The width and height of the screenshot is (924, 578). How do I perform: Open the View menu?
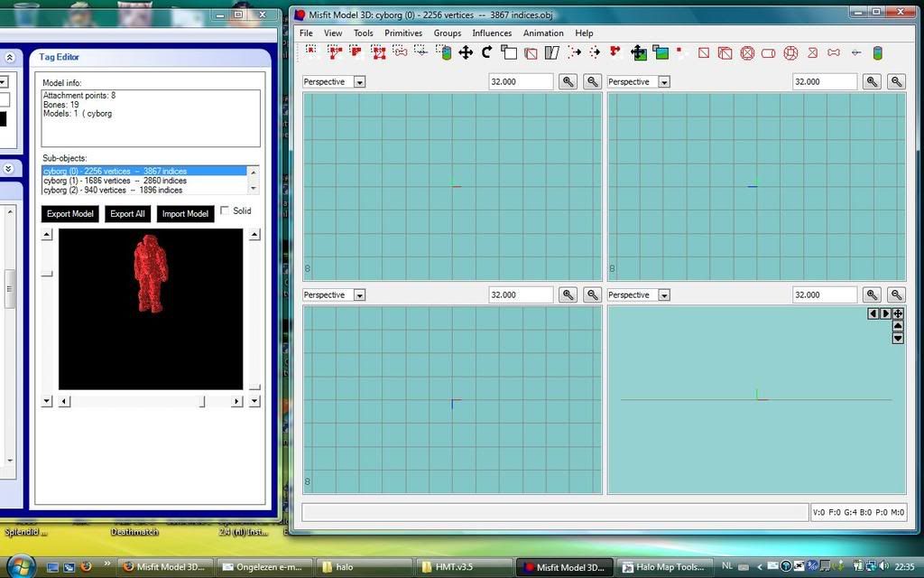click(333, 33)
